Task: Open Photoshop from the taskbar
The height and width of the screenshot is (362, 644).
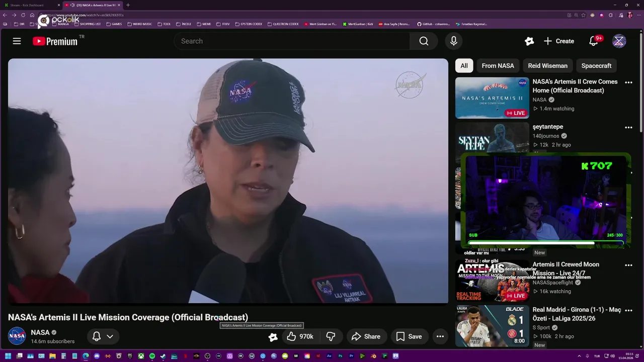Action: point(340,356)
